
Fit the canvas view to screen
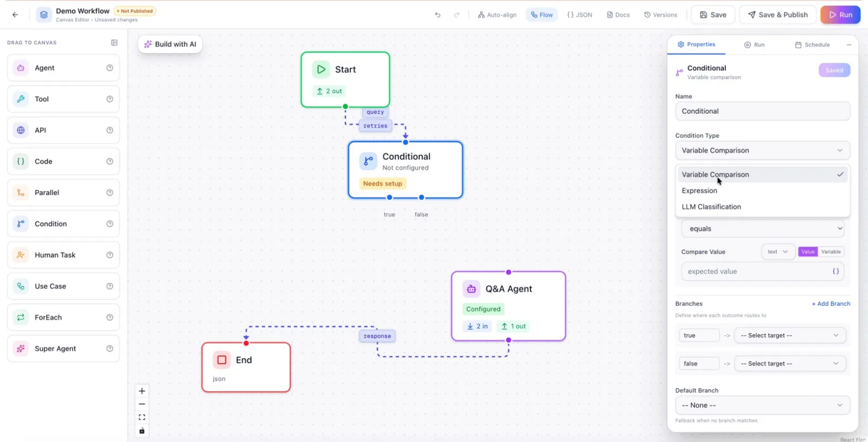click(142, 418)
